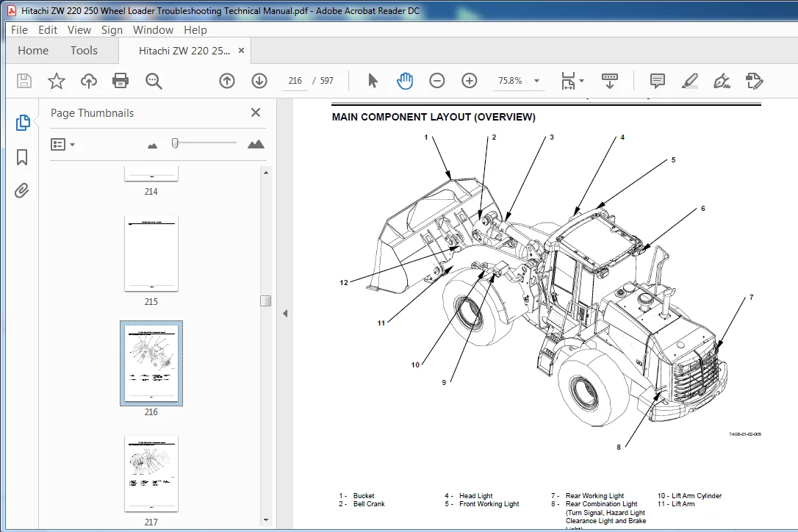Screen dimensions: 798x532
Task: Open Page Thumbnails sidebar icon
Action: point(22,123)
